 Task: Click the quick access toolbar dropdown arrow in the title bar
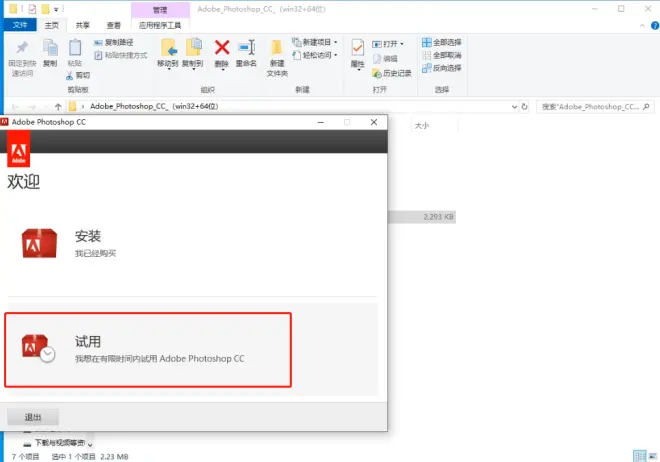[x=56, y=9]
